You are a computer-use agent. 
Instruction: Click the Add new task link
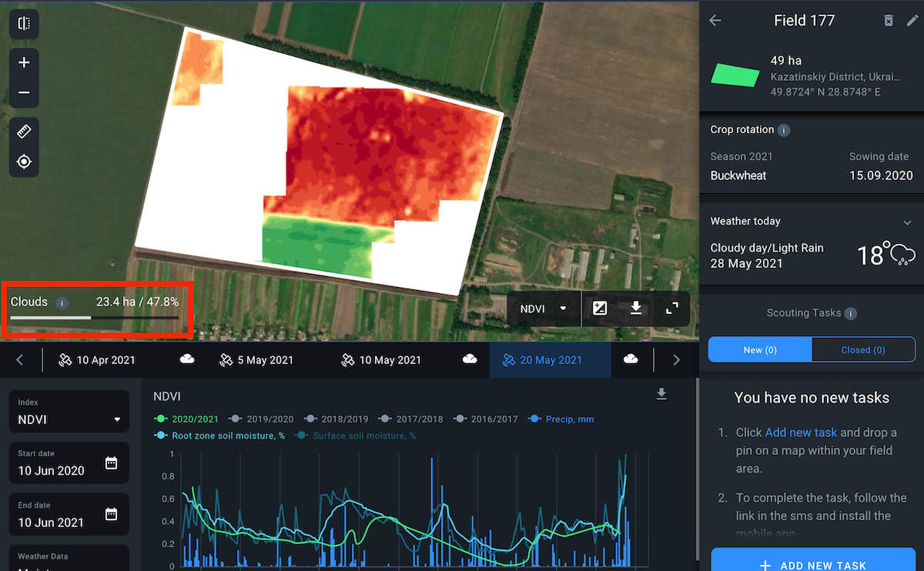[x=801, y=432]
